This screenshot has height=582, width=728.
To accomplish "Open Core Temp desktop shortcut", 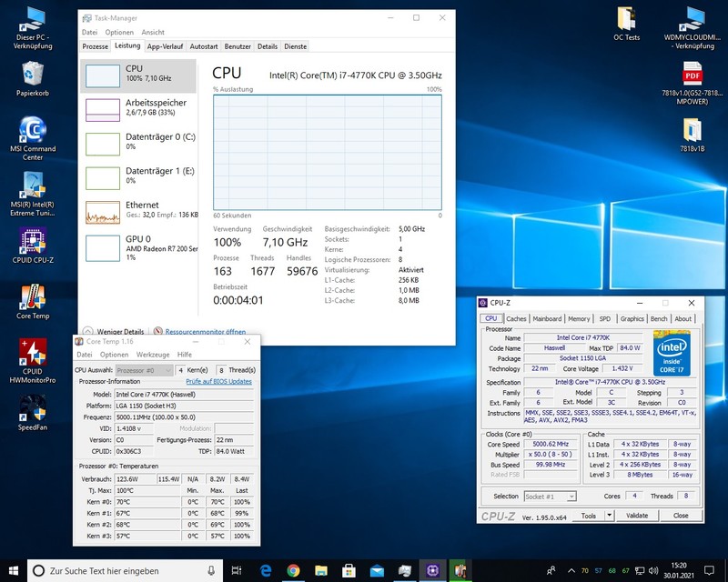I will (x=33, y=302).
